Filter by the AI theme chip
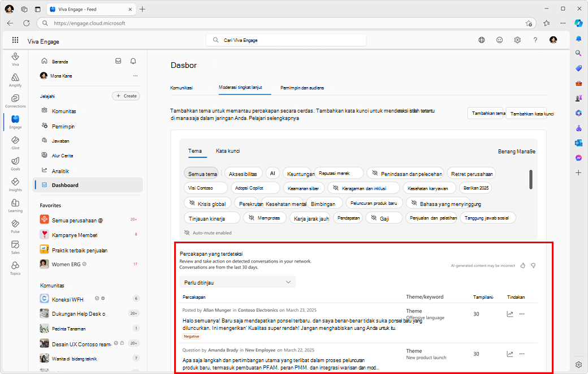The height and width of the screenshot is (374, 588). pos(273,173)
